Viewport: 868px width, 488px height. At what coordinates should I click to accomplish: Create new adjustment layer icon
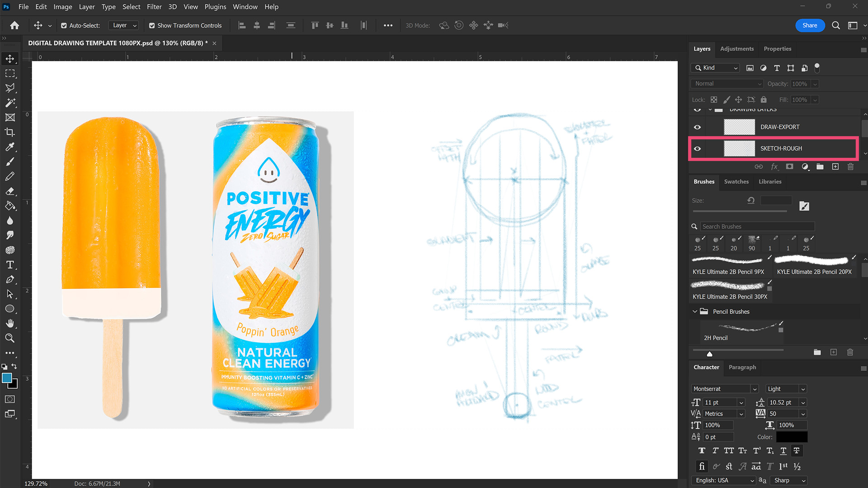805,166
